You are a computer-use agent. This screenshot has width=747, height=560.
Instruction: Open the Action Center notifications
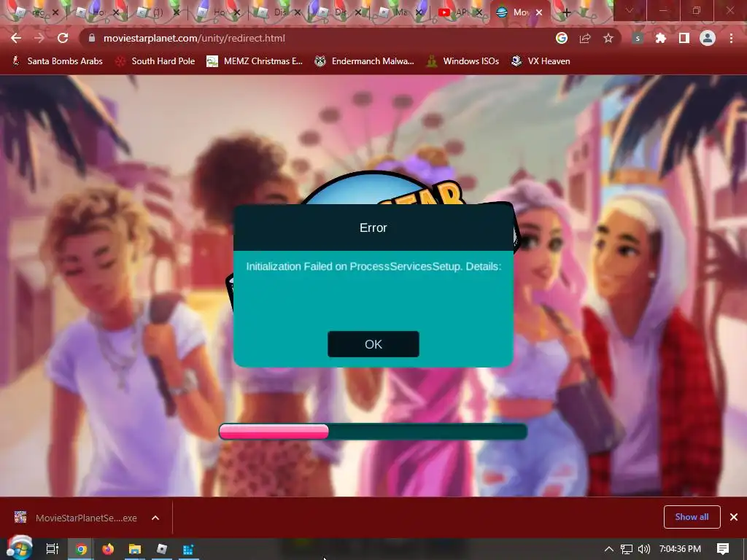pos(723,549)
